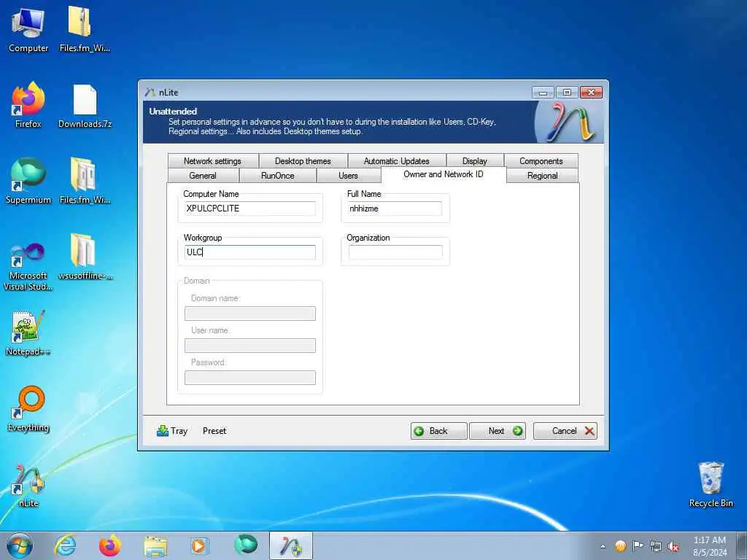Select the Owner and Network ID tab
The height and width of the screenshot is (560, 747).
444,174
